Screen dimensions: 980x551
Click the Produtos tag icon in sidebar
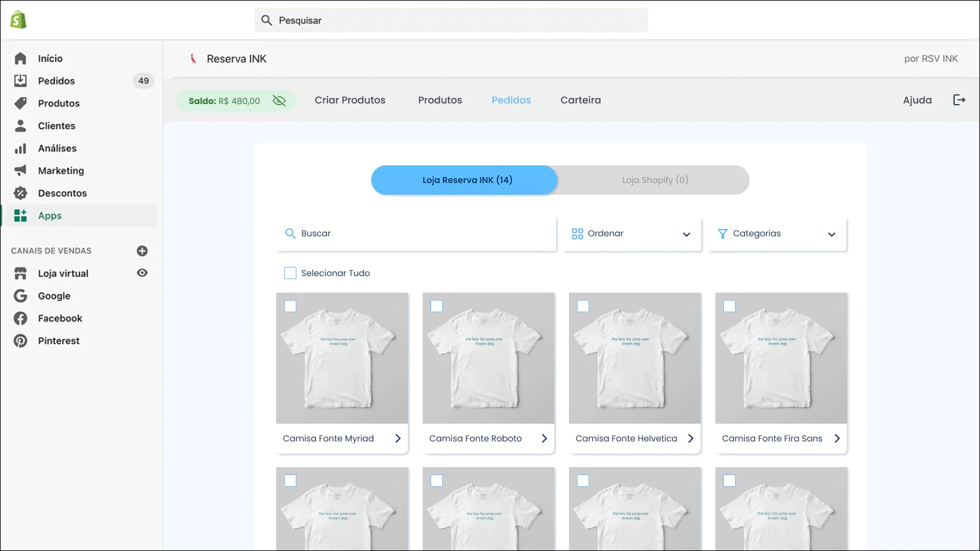coord(20,103)
